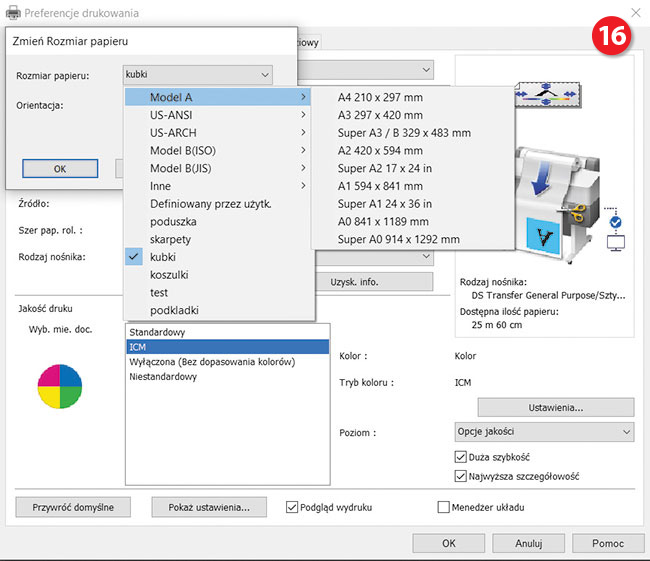Select Standardowy in the quality list
Screen dimensions: 650x561
(158, 331)
